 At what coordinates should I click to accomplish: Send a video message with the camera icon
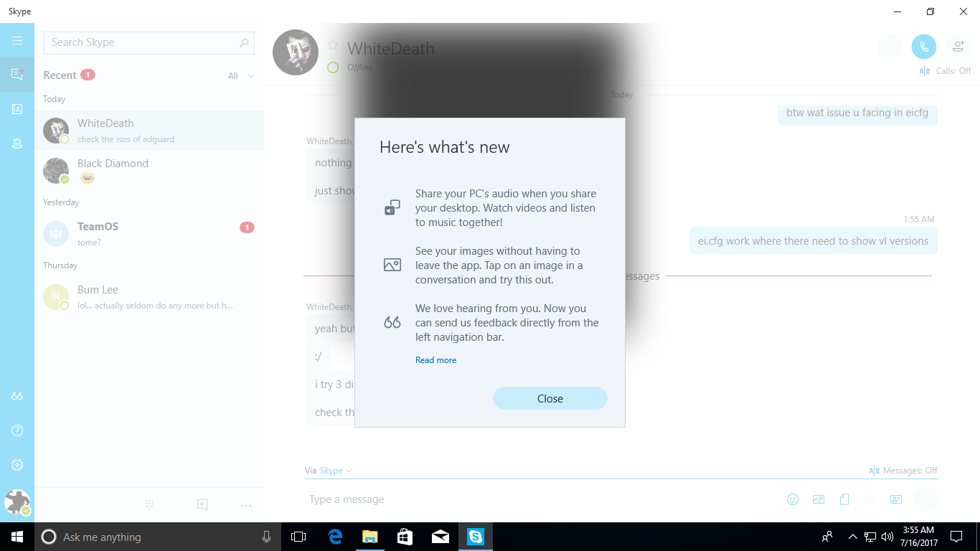[x=870, y=499]
